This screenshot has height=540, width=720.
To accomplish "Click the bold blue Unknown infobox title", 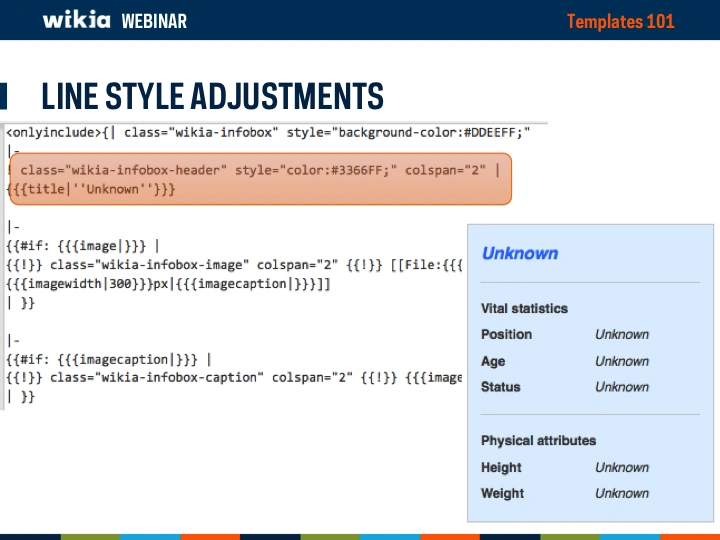I will point(519,253).
